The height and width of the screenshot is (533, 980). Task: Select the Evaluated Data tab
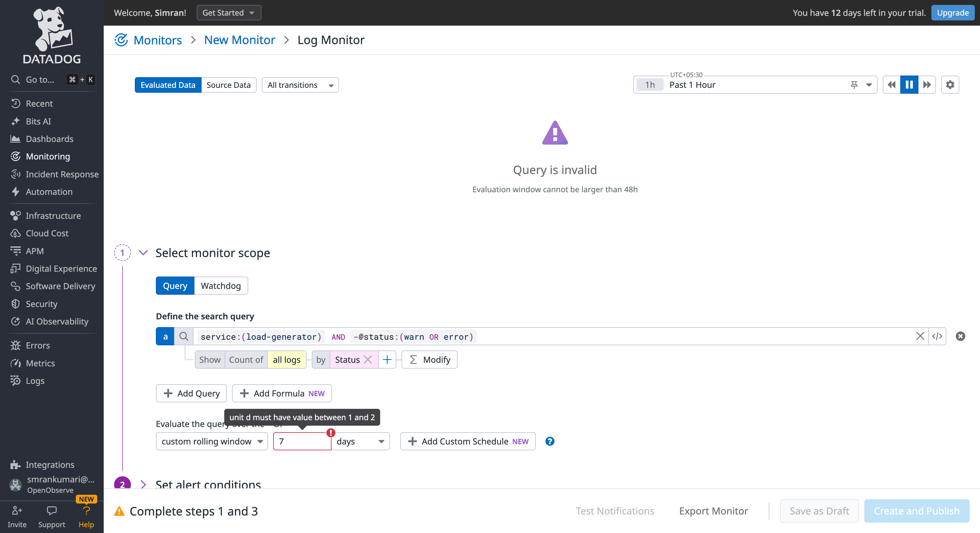click(168, 85)
